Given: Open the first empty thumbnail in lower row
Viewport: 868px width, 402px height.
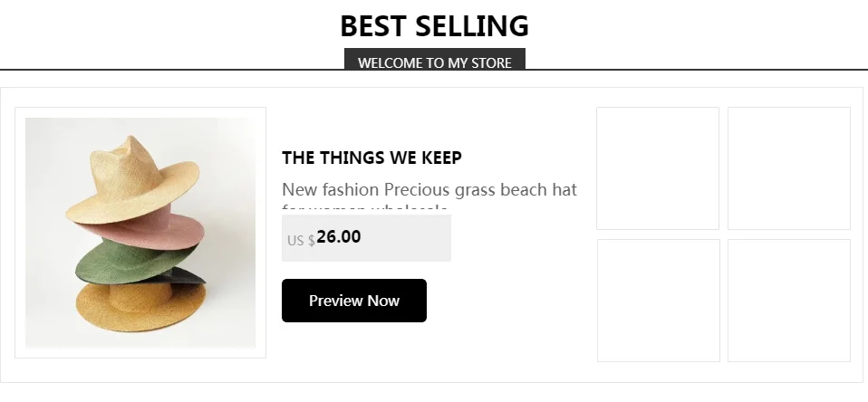Looking at the screenshot, I should point(658,301).
